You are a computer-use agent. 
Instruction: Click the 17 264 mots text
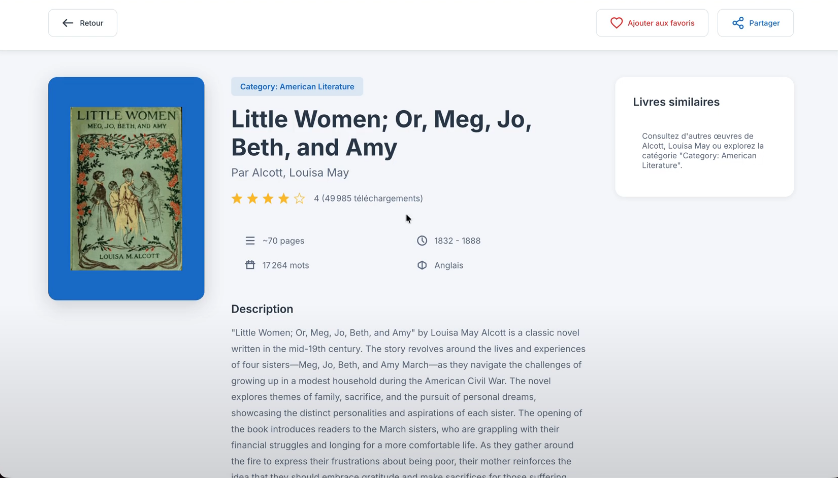(x=285, y=265)
